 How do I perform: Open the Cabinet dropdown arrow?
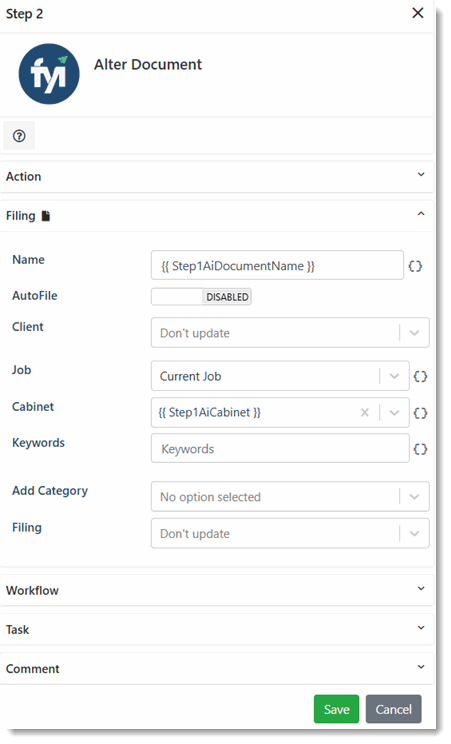(x=394, y=413)
